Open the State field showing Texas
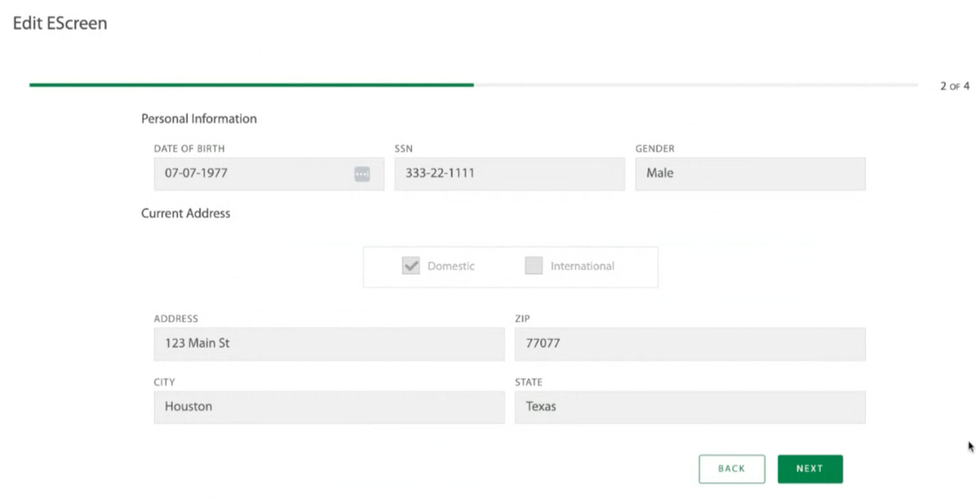The height and width of the screenshot is (498, 980). tap(690, 407)
